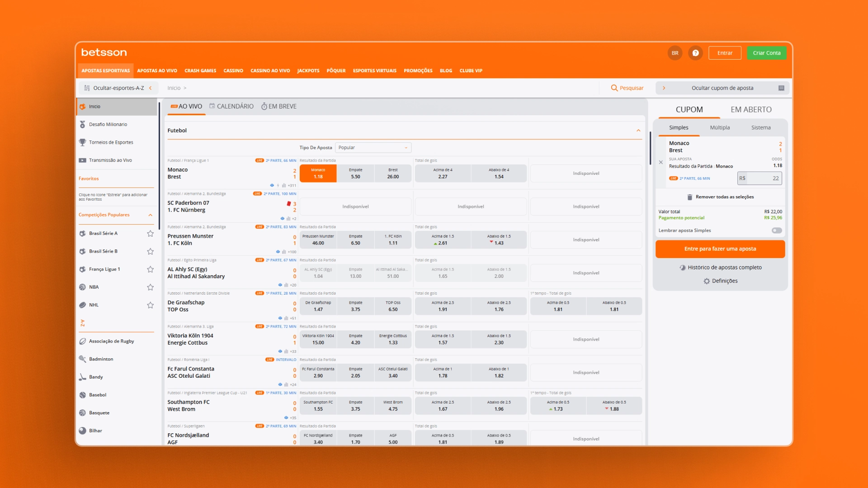Image resolution: width=868 pixels, height=488 pixels.
Task: Click chevron beside Ocultar cupom de aposta
Action: [x=664, y=88]
